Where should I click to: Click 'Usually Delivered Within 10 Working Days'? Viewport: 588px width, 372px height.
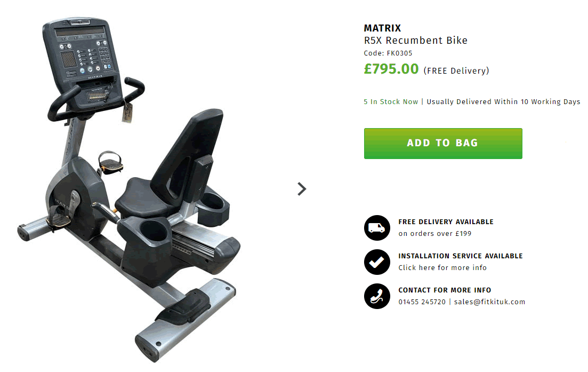click(x=503, y=102)
